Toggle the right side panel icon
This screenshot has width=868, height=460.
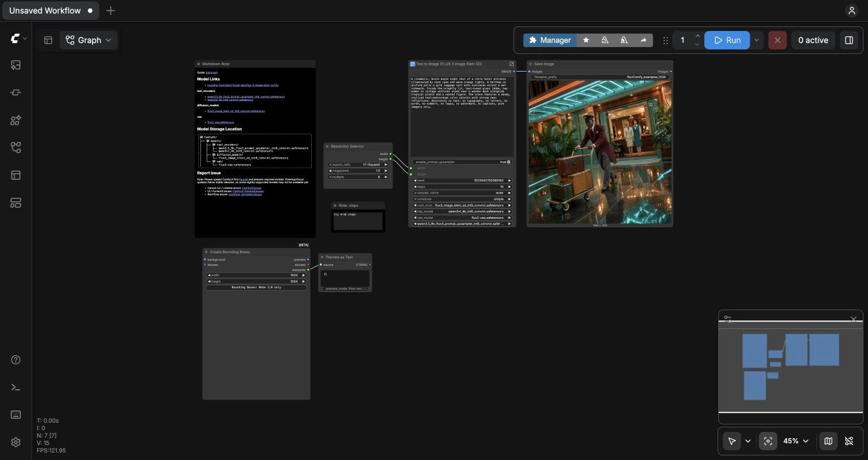848,40
